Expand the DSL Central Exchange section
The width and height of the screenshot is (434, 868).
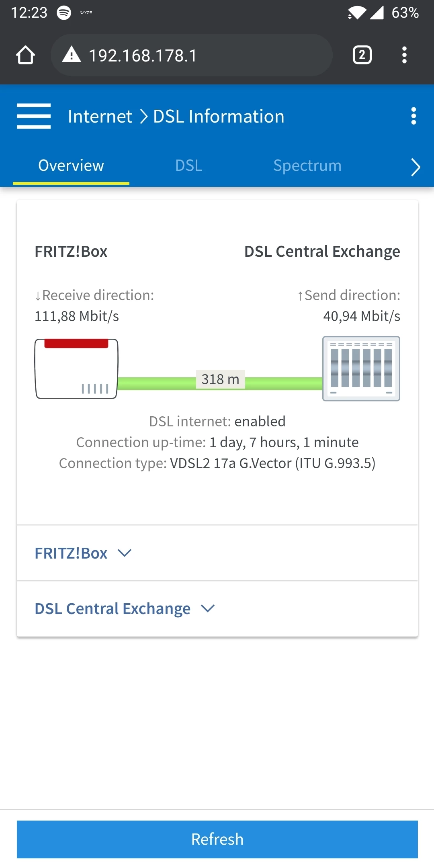(x=125, y=609)
